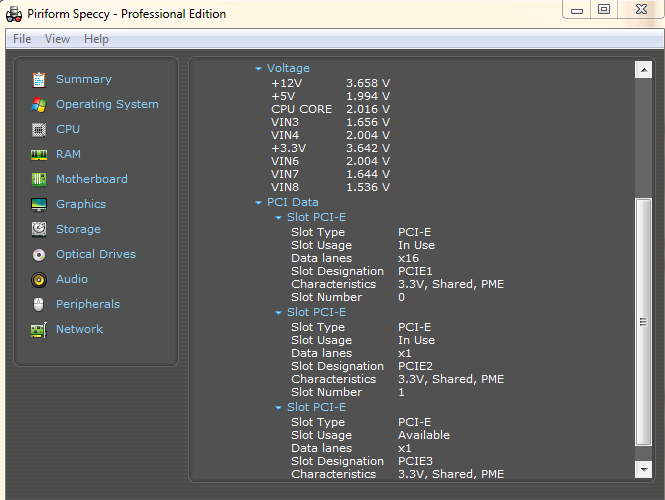665x500 pixels.
Task: Collapse the Voltage group arrow
Action: pyautogui.click(x=258, y=69)
